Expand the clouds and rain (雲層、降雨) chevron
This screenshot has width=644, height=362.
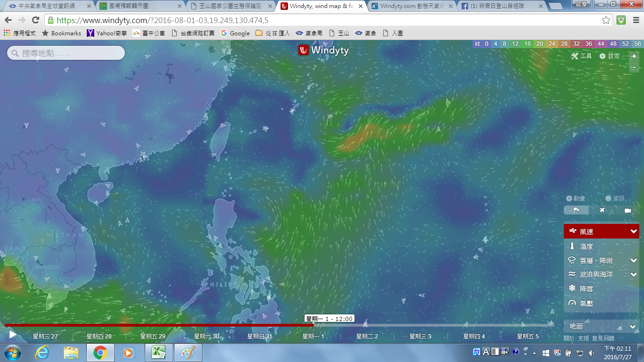tap(634, 261)
